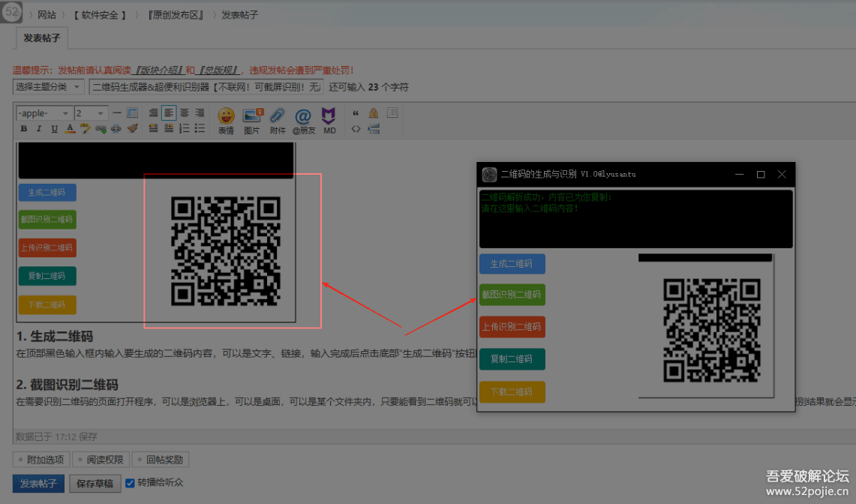Open the -apple- font dropdown
This screenshot has width=856, height=504.
(x=44, y=113)
